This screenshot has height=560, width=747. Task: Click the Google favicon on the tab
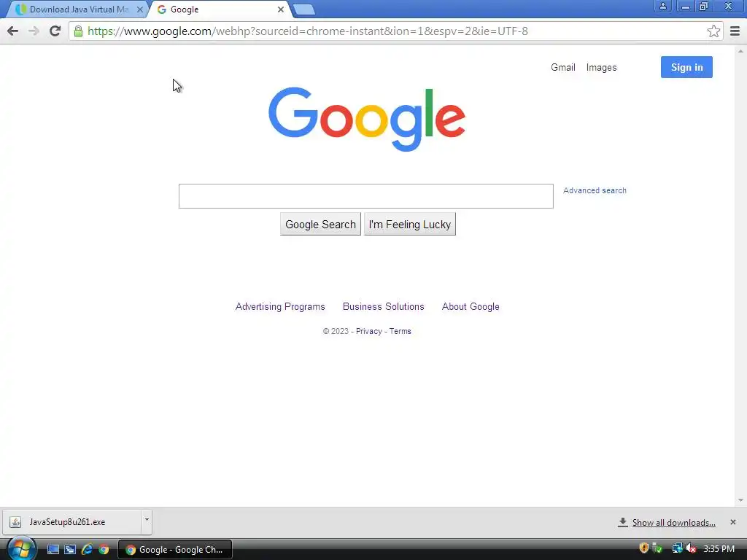[x=162, y=9]
